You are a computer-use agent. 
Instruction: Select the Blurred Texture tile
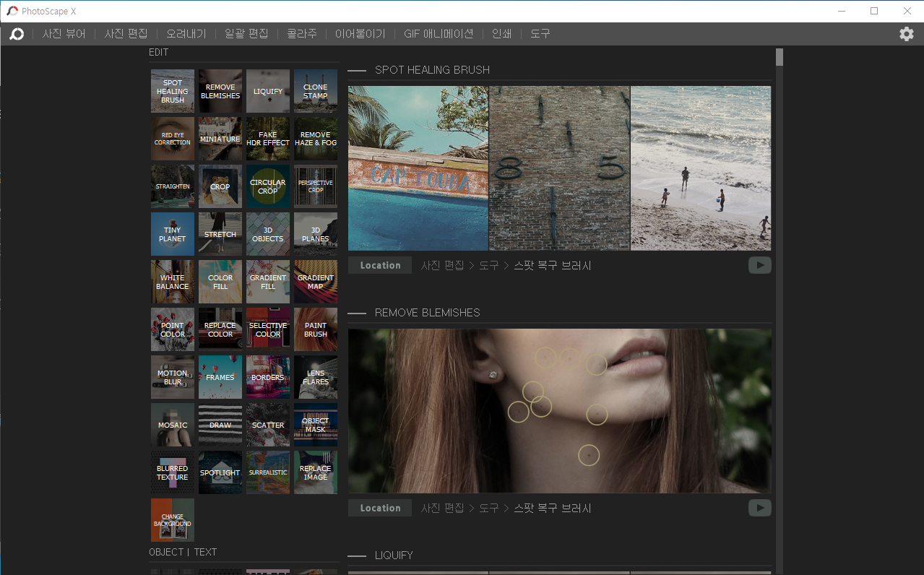coord(173,472)
